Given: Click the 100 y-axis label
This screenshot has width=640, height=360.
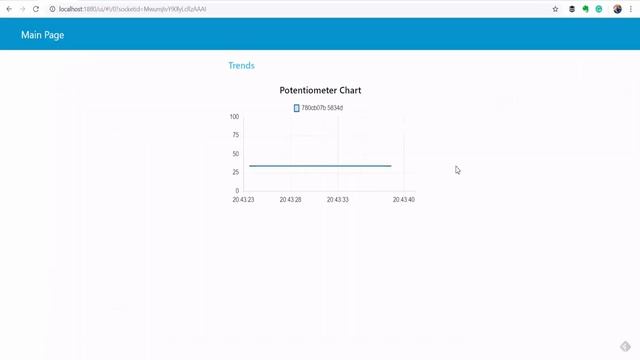Looking at the screenshot, I should click(234, 117).
